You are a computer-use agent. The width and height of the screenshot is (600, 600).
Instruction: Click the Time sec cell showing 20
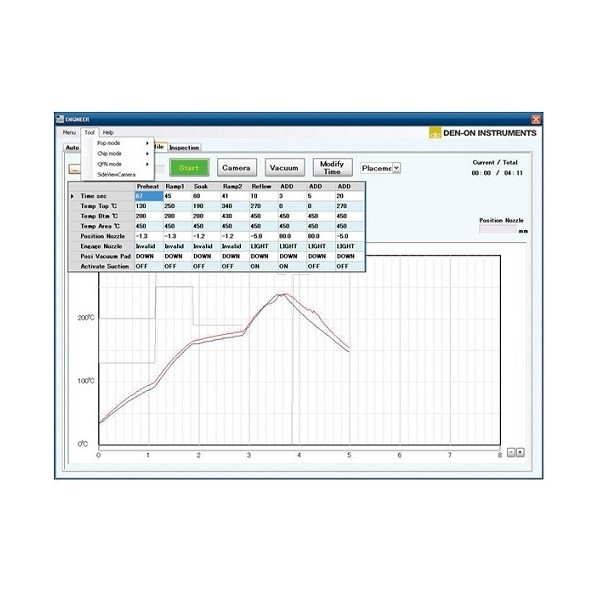[x=350, y=196]
